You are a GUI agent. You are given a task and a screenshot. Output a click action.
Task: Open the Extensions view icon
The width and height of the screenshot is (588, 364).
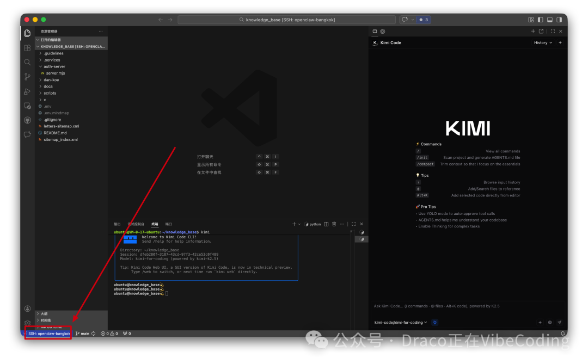point(27,47)
